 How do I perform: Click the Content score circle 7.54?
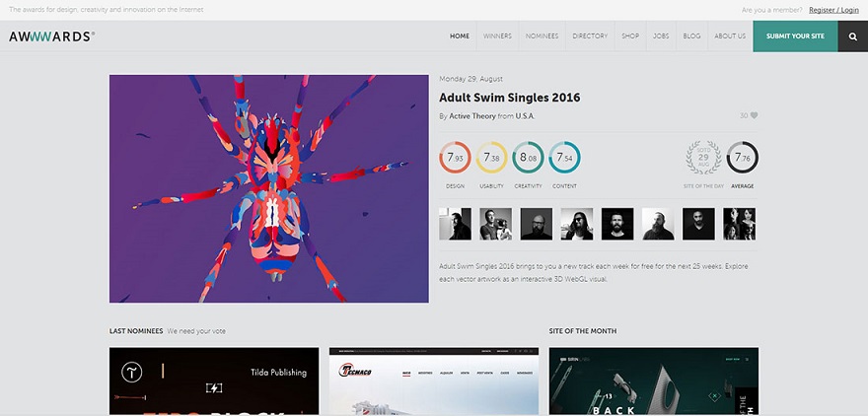(x=564, y=158)
